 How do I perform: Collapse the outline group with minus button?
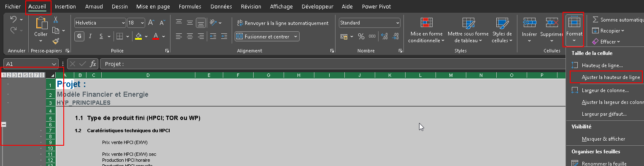pyautogui.click(x=4, y=125)
